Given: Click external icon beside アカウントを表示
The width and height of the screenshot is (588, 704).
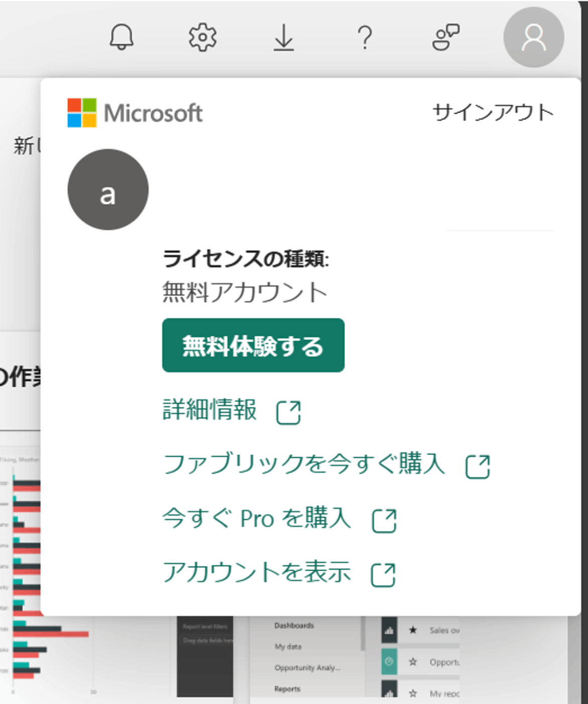Looking at the screenshot, I should [383, 575].
